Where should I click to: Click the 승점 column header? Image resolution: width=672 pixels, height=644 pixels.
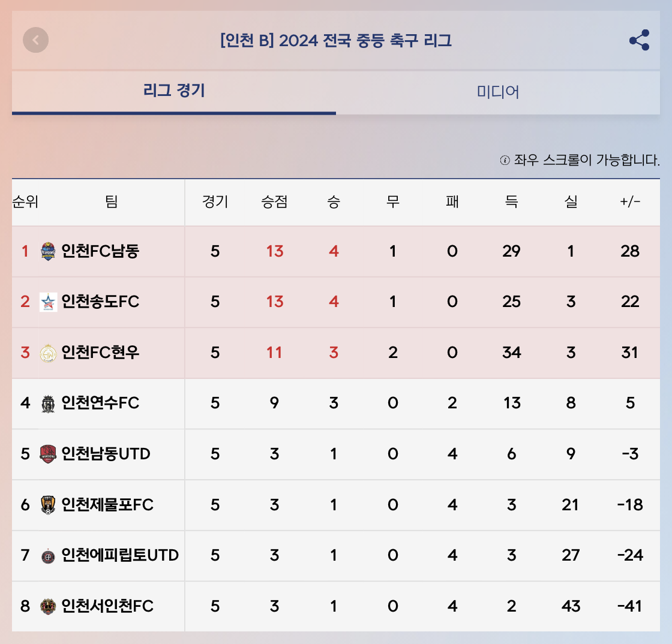click(274, 202)
